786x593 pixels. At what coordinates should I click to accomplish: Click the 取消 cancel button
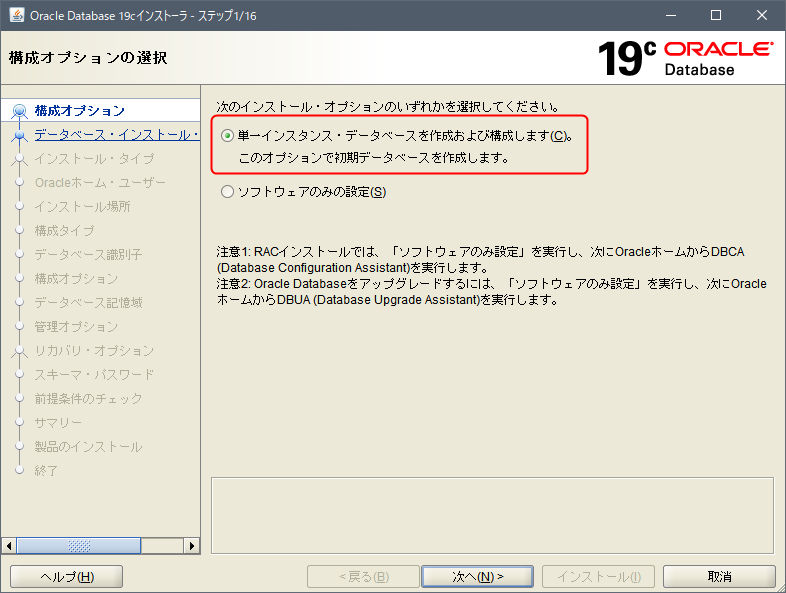(719, 576)
